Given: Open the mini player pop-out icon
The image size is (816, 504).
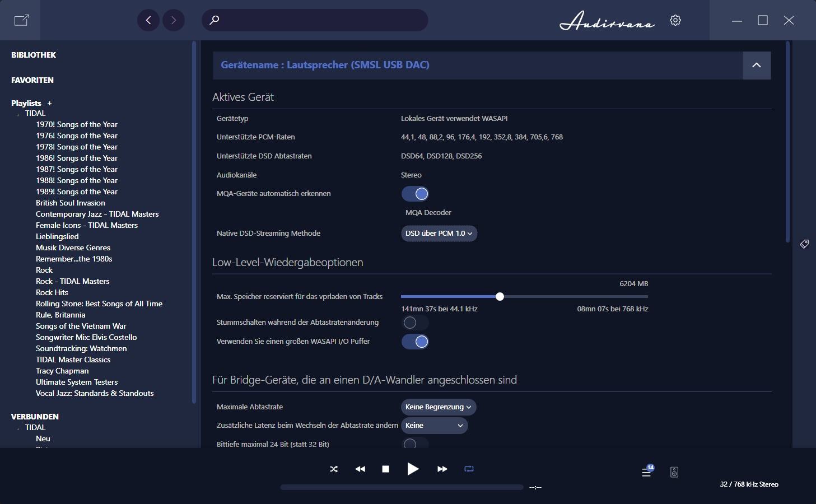Looking at the screenshot, I should (x=21, y=20).
